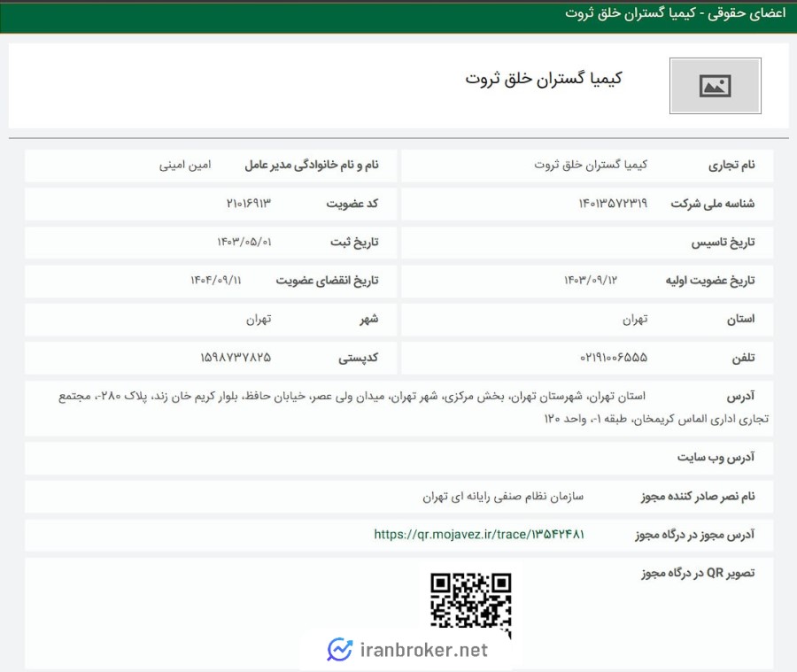Click the تلفن label

pos(743,359)
